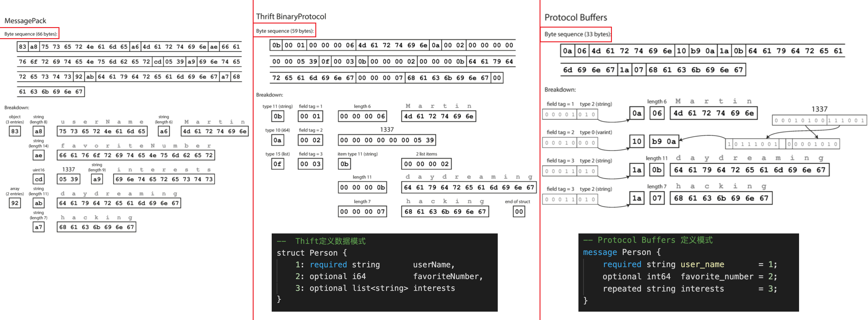
Task: Click the 'b9 0a' varint byte box
Action: [664, 141]
